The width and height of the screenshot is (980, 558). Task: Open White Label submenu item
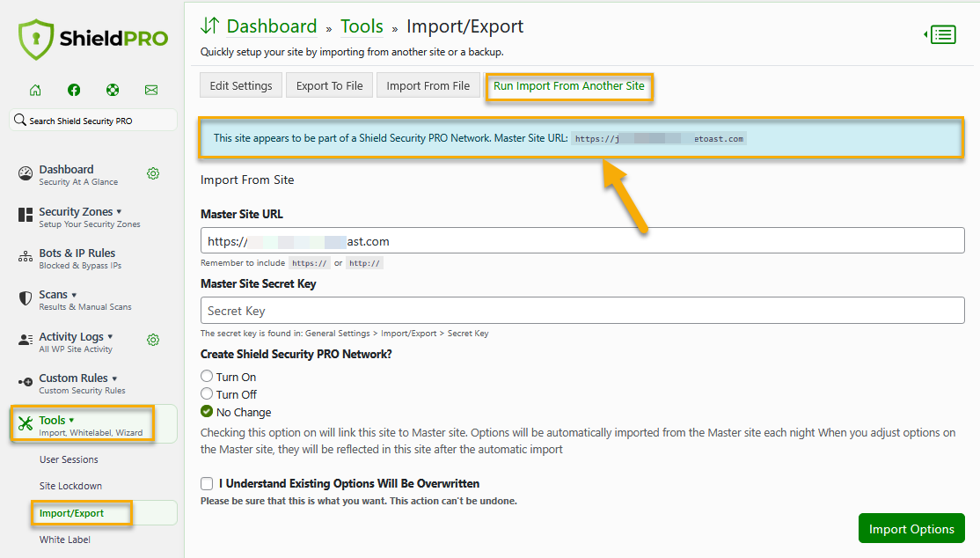(65, 540)
